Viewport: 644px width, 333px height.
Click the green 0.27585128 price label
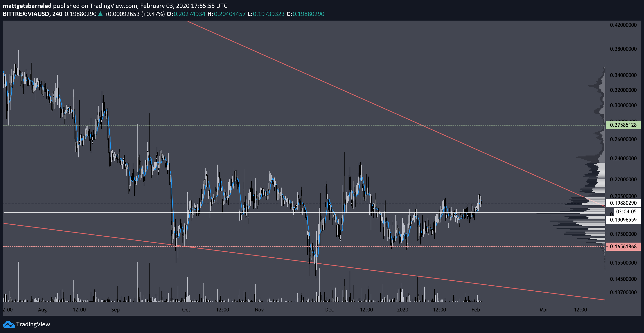tap(623, 125)
